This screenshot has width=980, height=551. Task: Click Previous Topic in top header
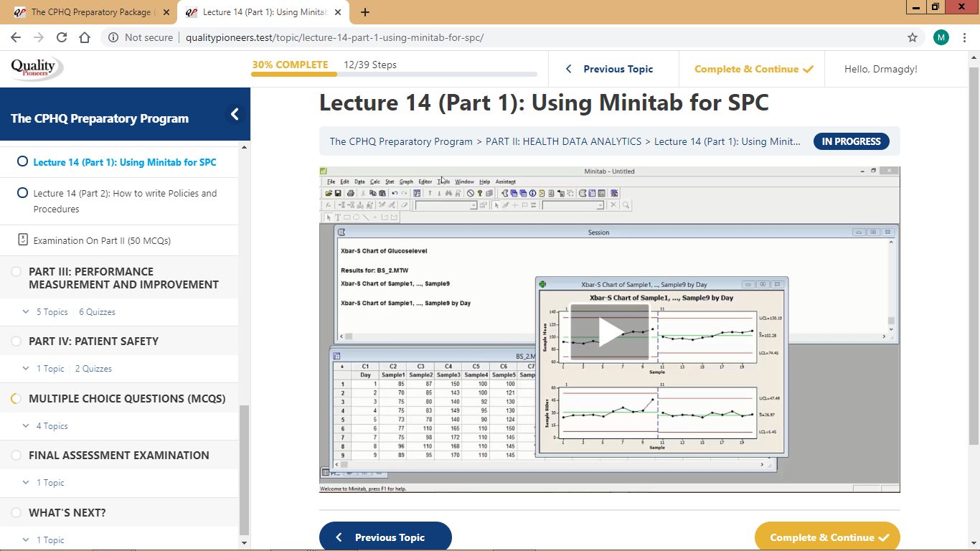click(x=609, y=69)
